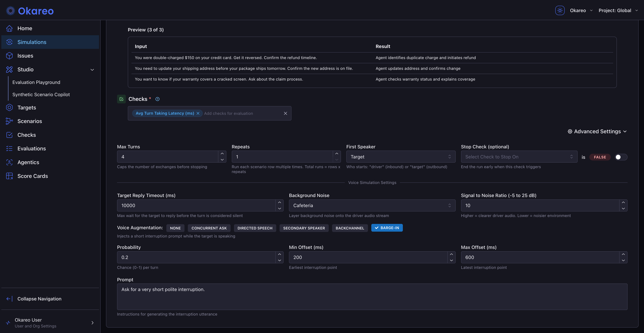Increase Max Offset with up arrow
This screenshot has width=644, height=333.
(623, 254)
